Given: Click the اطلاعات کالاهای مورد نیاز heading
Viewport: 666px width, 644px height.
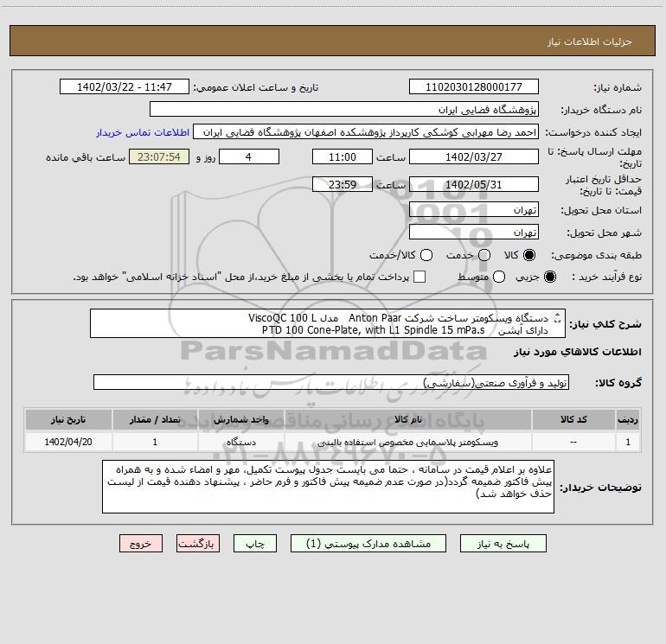Looking at the screenshot, I should pos(578,352).
